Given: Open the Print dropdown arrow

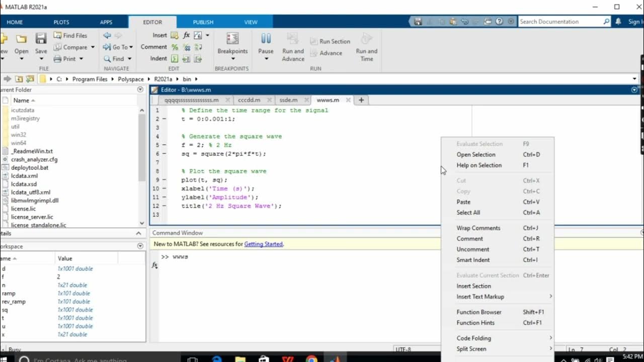Looking at the screenshot, I should pos(81,59).
